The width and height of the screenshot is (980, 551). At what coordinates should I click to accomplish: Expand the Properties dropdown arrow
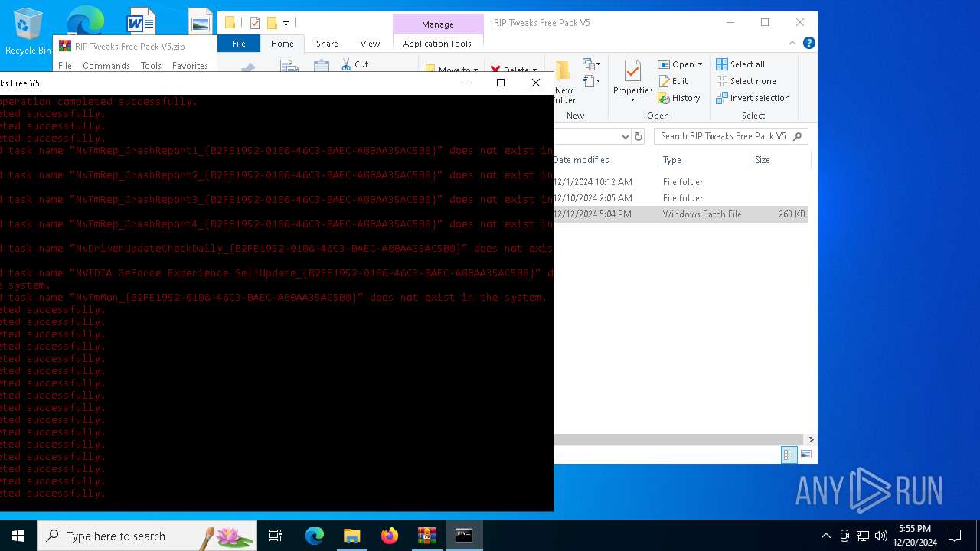coord(632,100)
